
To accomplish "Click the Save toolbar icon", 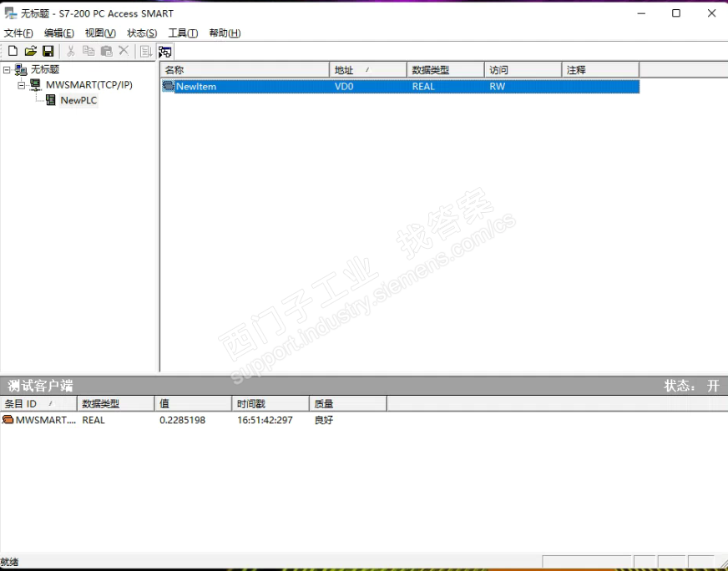I will pyautogui.click(x=48, y=51).
